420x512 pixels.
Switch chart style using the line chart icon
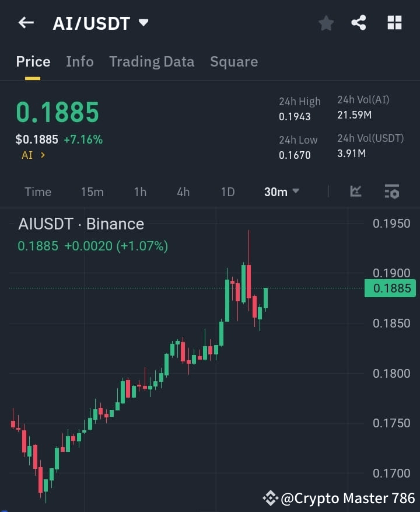point(355,191)
